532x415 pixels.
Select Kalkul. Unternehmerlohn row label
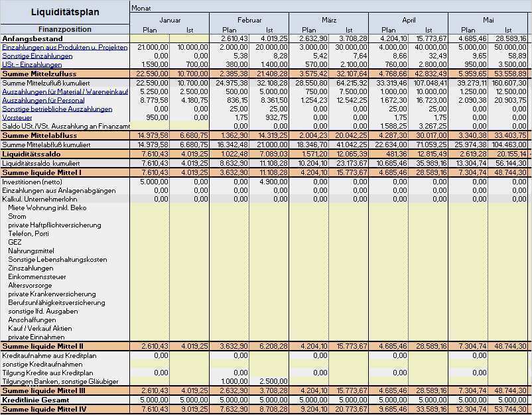pos(40,200)
